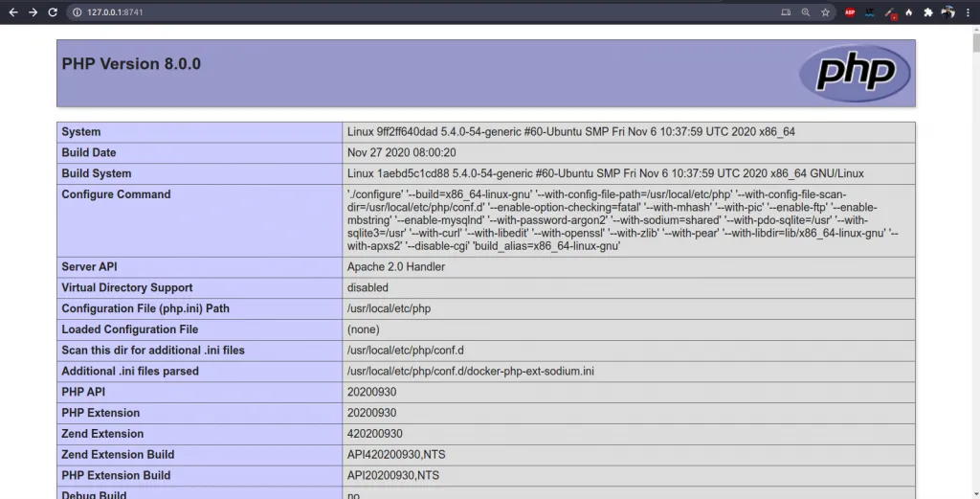Click the PHP logo in header

[855, 73]
